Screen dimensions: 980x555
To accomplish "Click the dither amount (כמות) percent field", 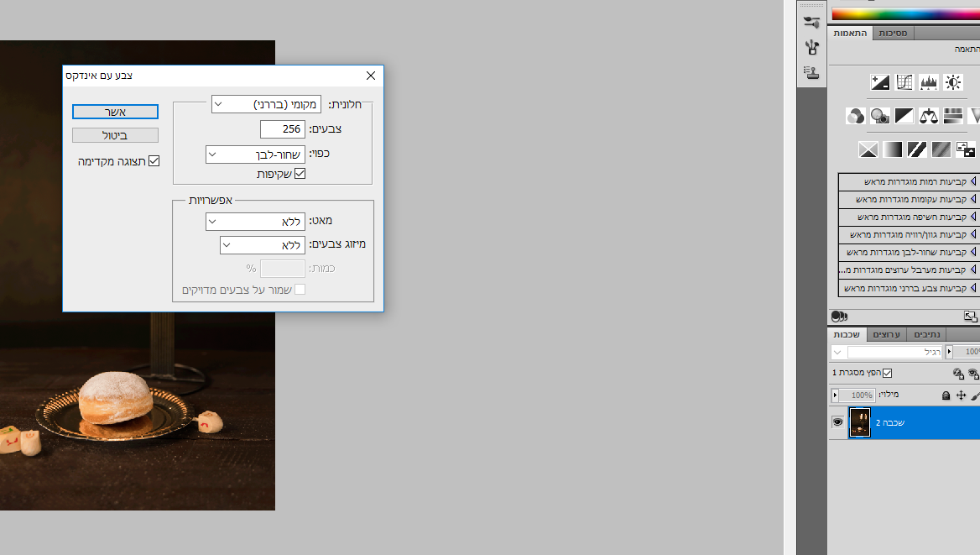I will click(x=283, y=269).
